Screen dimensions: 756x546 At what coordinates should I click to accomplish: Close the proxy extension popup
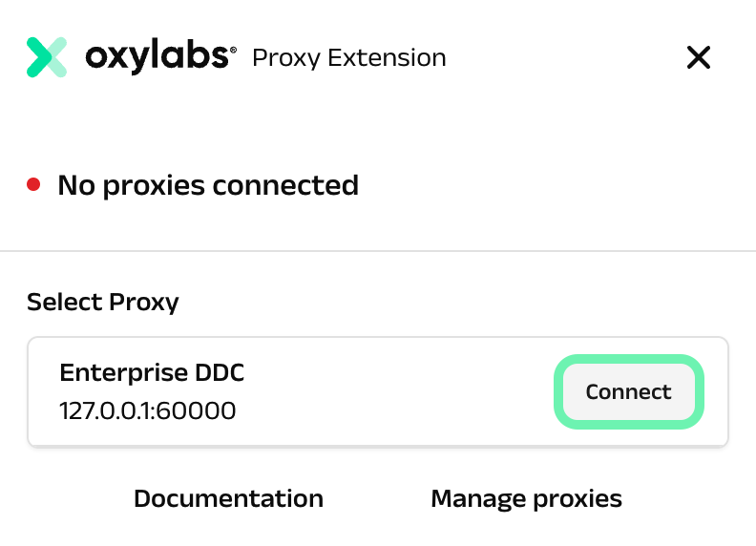click(699, 58)
